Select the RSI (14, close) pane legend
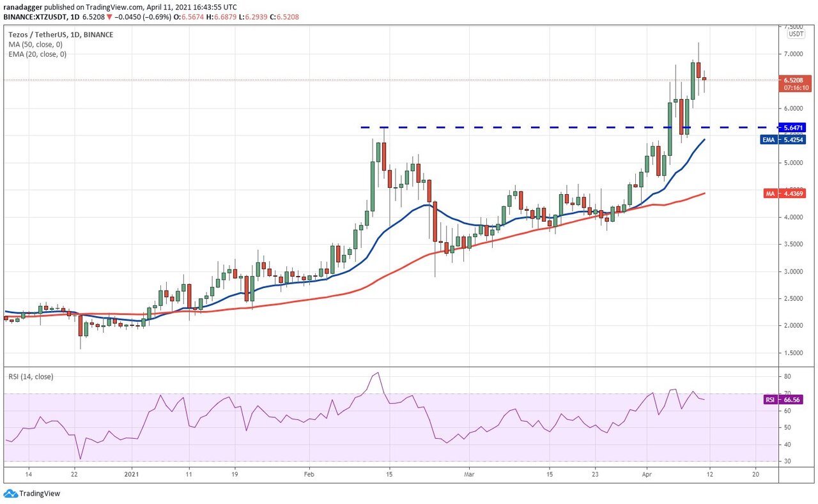 (31, 376)
